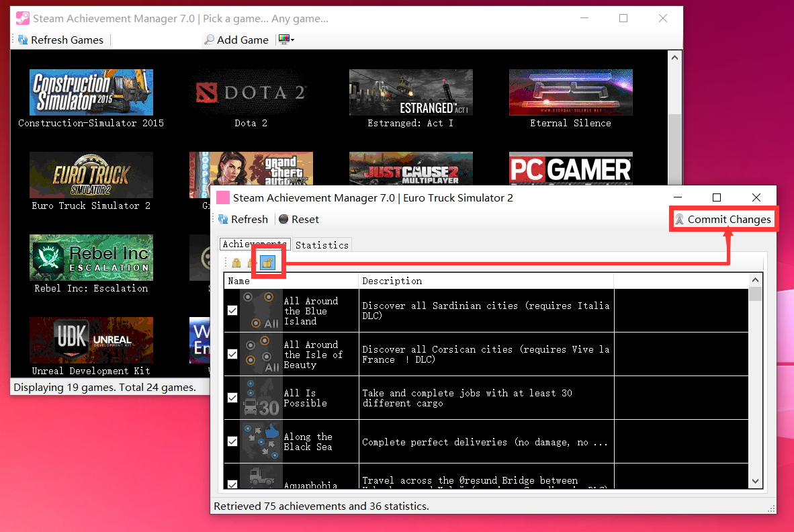Click game picker scroll up arrow
The width and height of the screenshot is (794, 532).
tap(674, 57)
